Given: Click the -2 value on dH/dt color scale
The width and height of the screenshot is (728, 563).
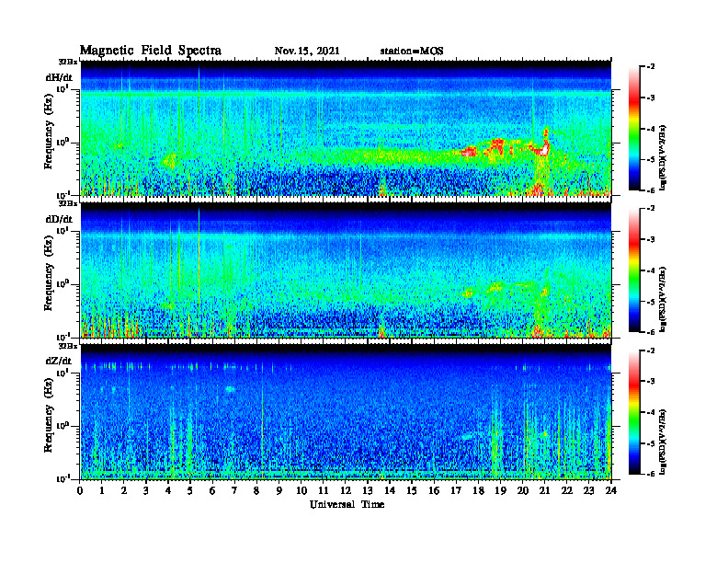Looking at the screenshot, I should click(651, 67).
